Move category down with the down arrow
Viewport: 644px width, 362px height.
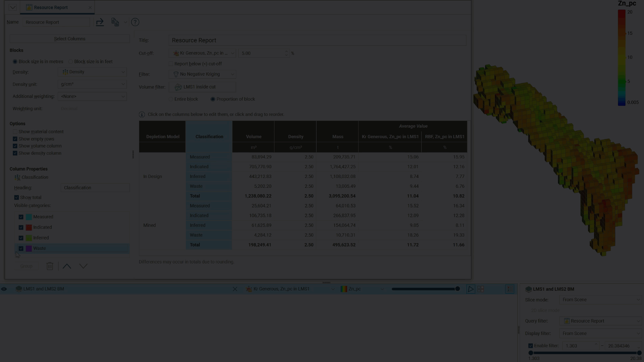[x=83, y=266]
